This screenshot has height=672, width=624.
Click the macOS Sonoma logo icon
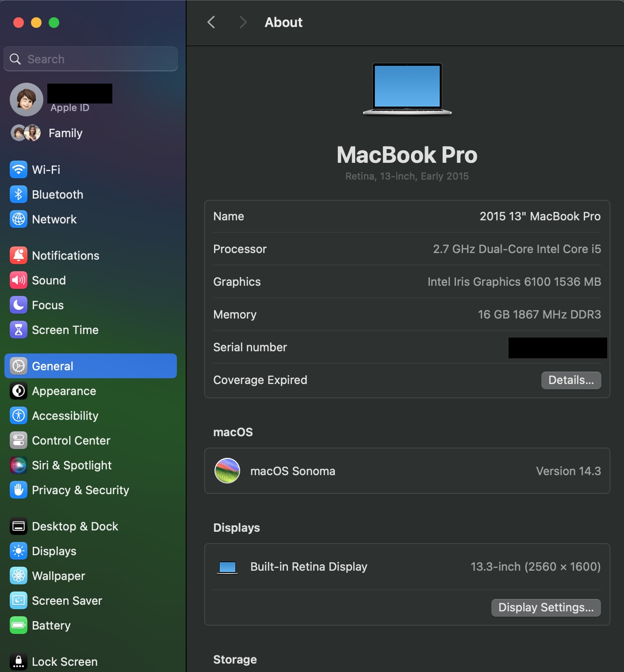pos(227,471)
